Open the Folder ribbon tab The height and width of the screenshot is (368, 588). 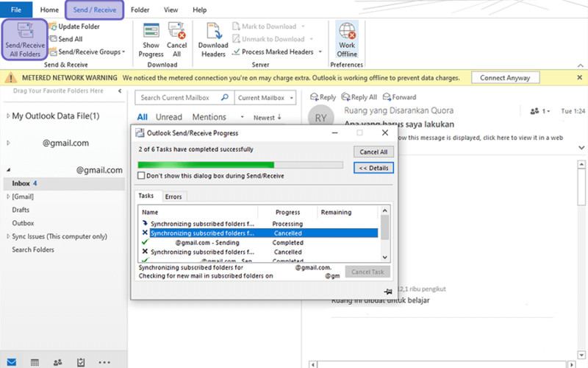[140, 10]
